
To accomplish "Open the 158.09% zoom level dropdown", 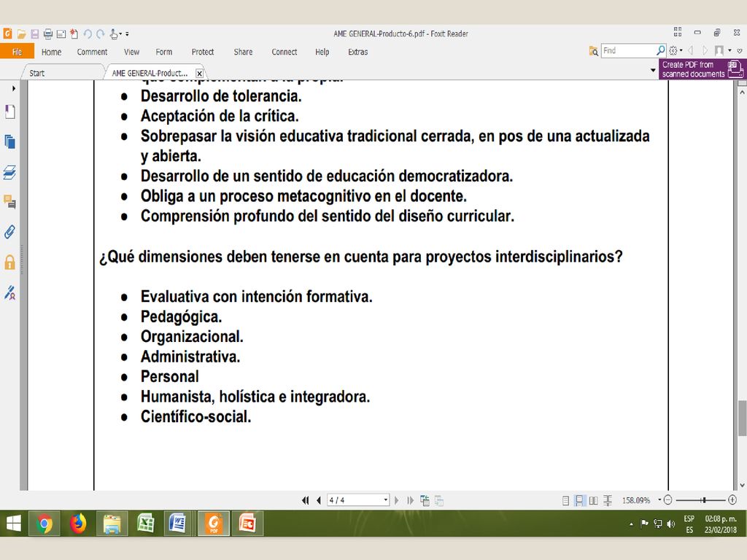I will [659, 500].
